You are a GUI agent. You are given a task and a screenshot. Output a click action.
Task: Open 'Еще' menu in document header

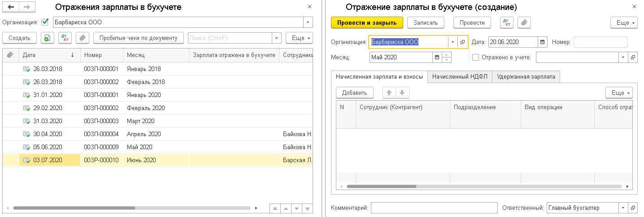point(624,22)
